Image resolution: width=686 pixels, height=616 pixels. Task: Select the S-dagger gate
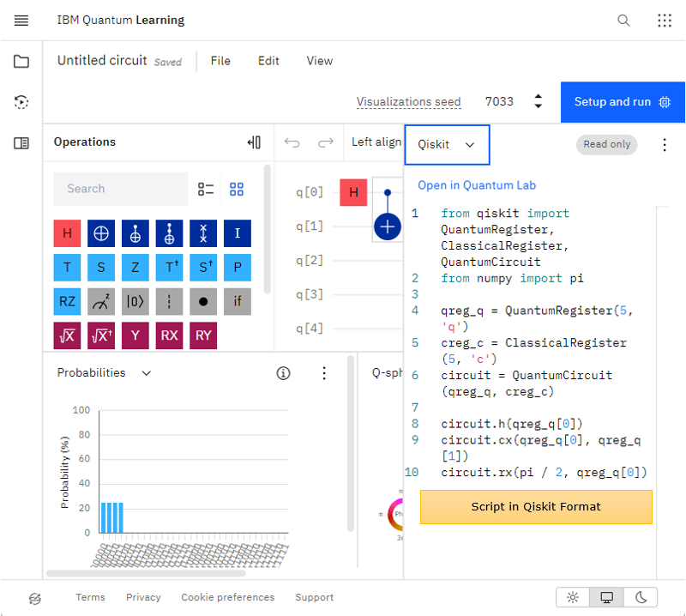[x=203, y=268]
